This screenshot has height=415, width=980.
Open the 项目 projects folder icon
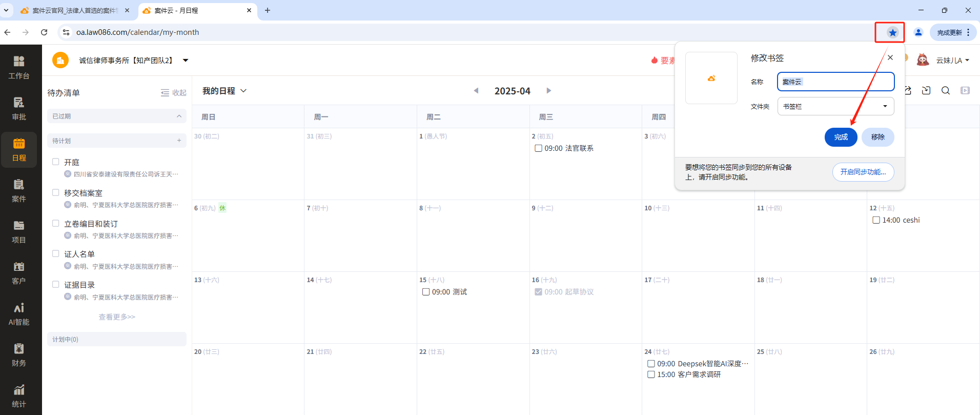click(19, 231)
